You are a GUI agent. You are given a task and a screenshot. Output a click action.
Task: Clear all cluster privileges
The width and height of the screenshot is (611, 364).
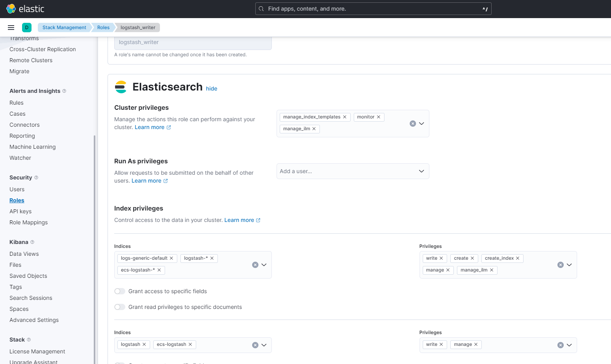(413, 124)
